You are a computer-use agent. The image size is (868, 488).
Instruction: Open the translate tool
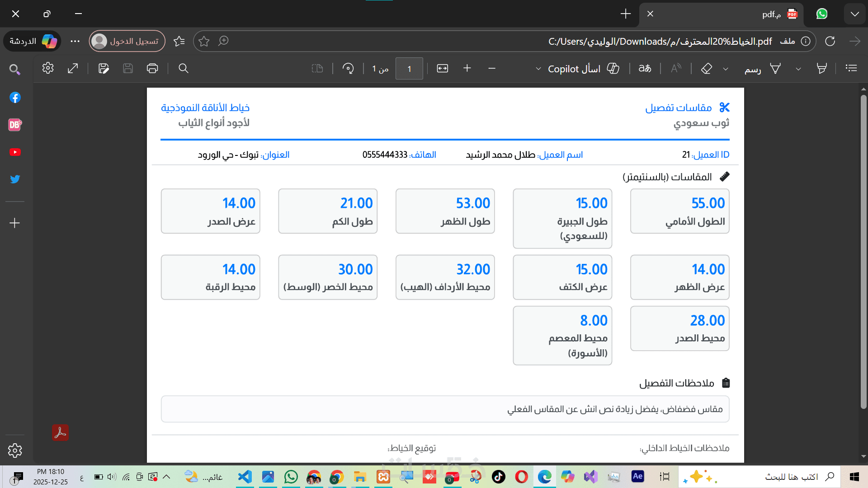[645, 68]
